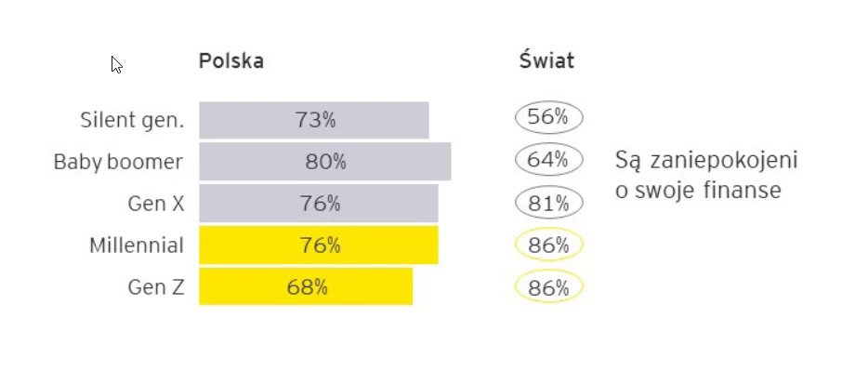868x371 pixels.
Task: Click the Millennial row label
Action: click(x=137, y=245)
